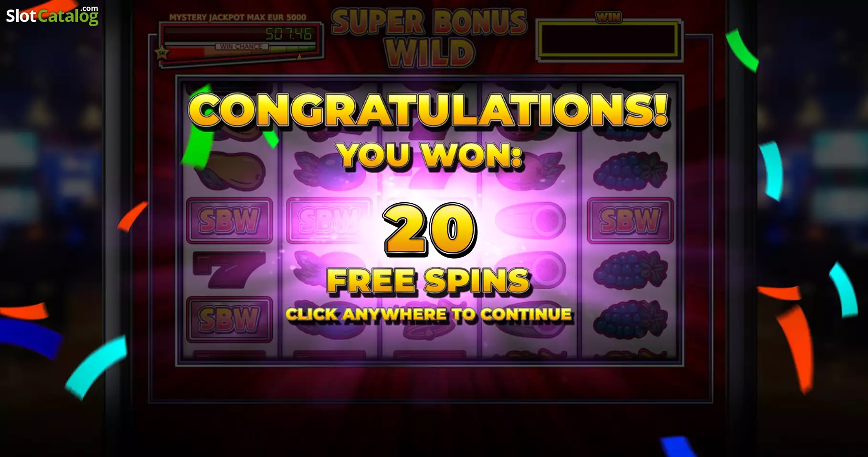Click the large 20 free spins number
The width and height of the screenshot is (868, 457).
pyautogui.click(x=430, y=229)
